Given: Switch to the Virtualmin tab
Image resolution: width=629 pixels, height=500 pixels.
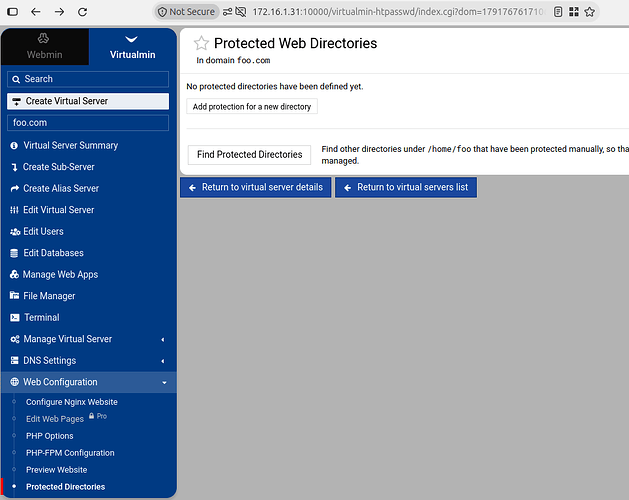Looking at the screenshot, I should tap(132, 46).
